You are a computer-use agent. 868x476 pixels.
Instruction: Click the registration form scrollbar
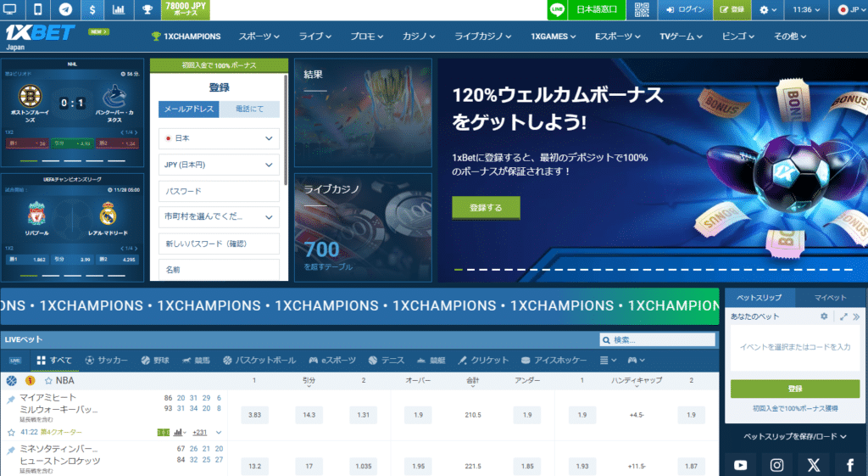(286, 130)
